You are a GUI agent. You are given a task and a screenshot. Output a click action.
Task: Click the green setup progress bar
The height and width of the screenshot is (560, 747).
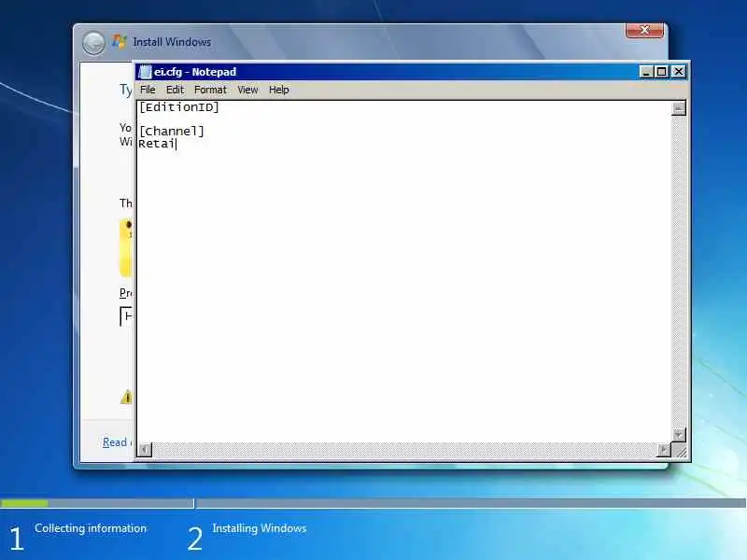(24, 503)
